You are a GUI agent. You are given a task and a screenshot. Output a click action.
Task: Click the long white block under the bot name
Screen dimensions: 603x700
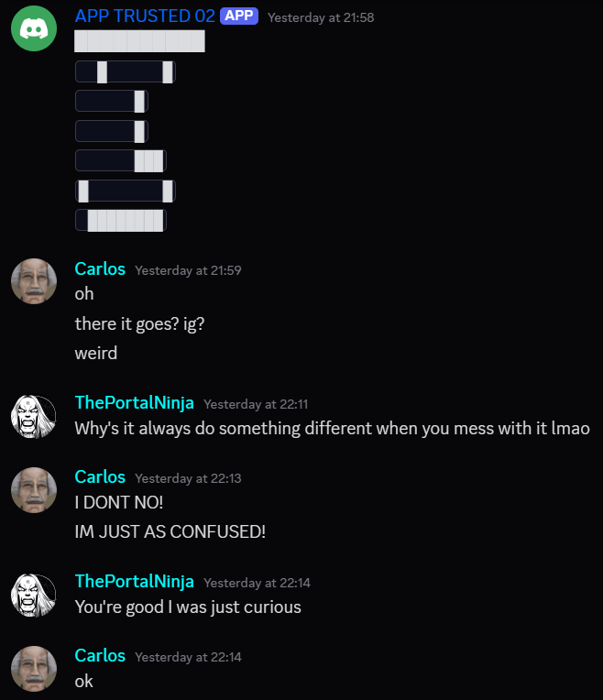[x=140, y=41]
